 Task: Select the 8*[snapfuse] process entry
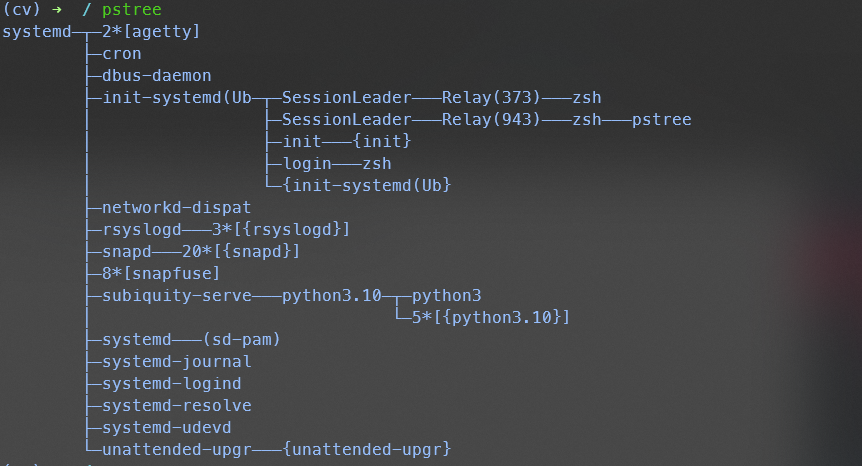coord(161,274)
